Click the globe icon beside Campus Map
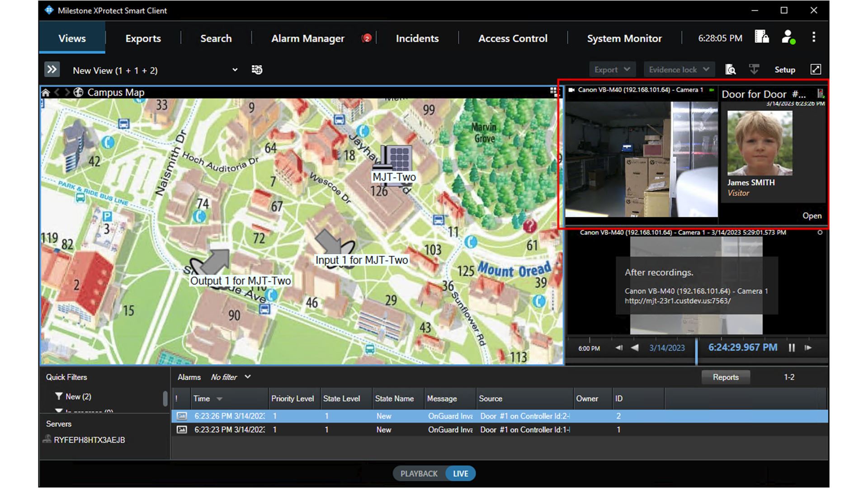Viewport: 868px width, 488px height. click(x=78, y=93)
